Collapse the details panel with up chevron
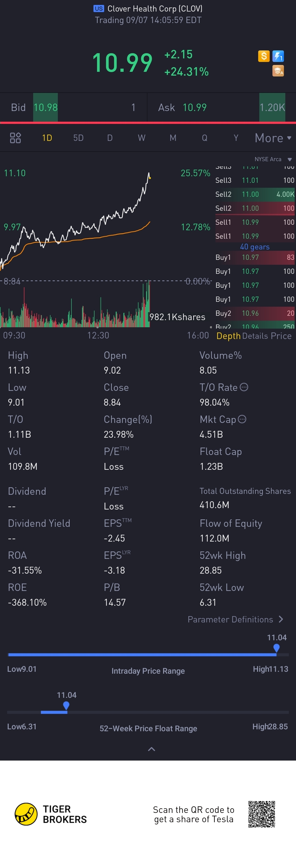Image resolution: width=296 pixels, height=868 pixels. pos(152,749)
